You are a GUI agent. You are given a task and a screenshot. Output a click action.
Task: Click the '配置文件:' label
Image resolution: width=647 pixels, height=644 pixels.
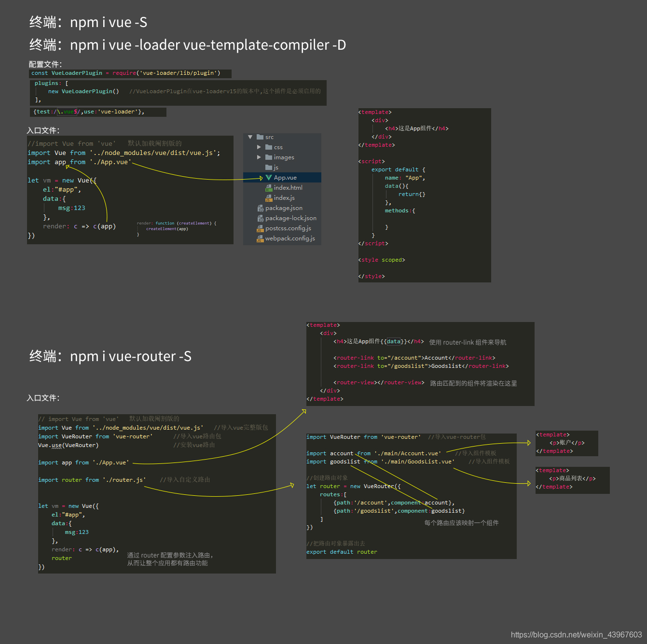[x=45, y=64]
